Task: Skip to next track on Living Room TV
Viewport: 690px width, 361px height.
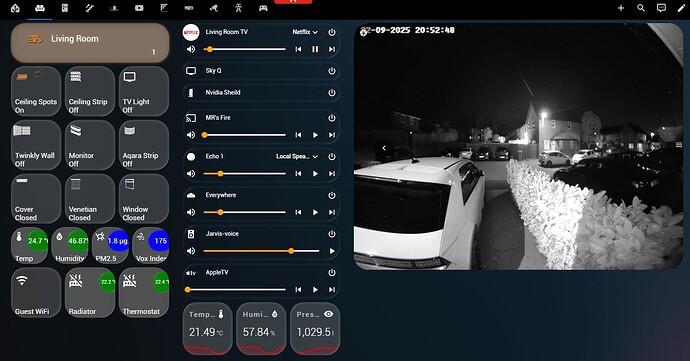Action: click(332, 49)
